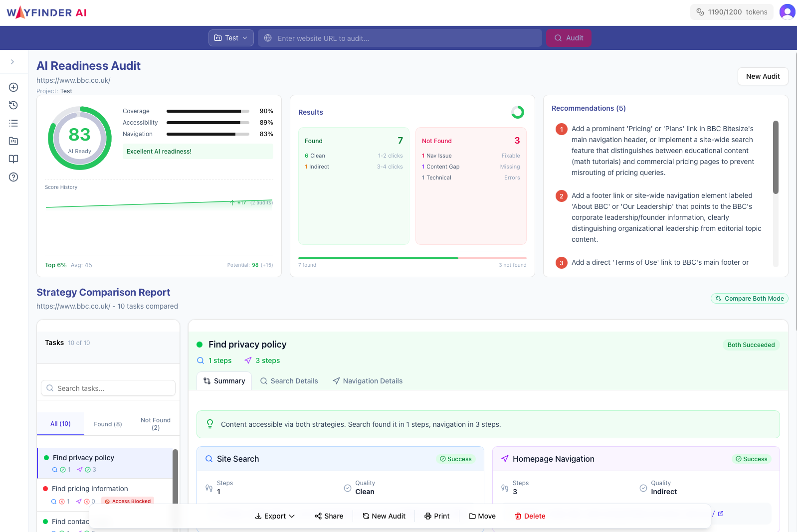Click the lightbulb insight icon
This screenshot has height=532, width=797.
pos(210,424)
